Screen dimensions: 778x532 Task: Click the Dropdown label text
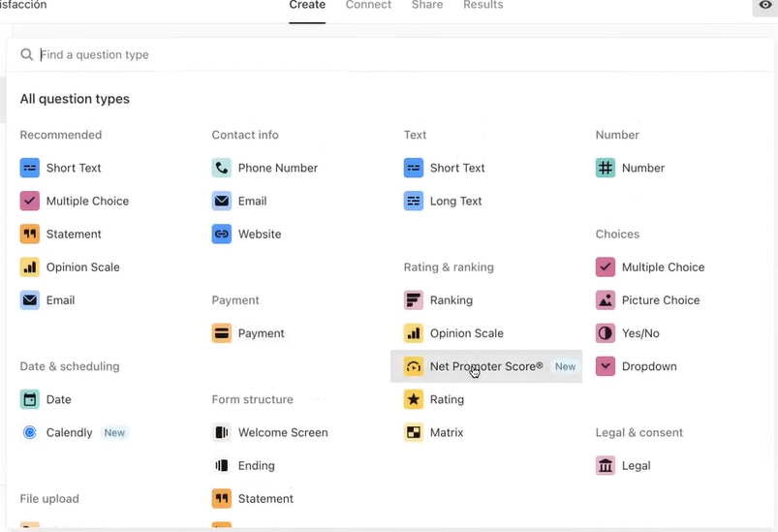tap(649, 366)
